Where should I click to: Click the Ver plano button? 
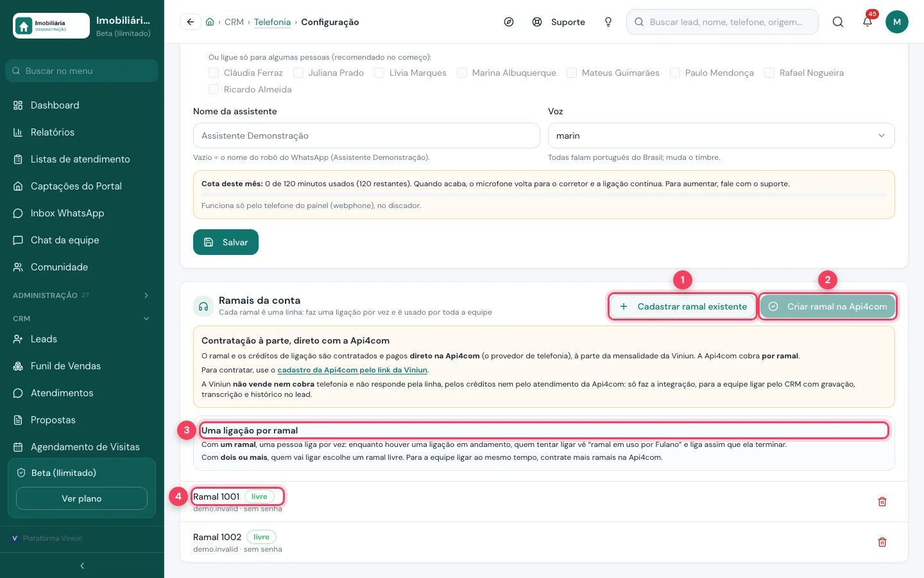[81, 498]
